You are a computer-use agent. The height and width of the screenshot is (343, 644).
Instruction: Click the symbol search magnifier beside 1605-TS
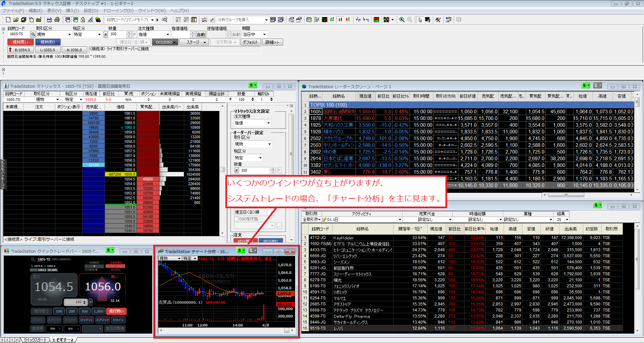(x=33, y=34)
